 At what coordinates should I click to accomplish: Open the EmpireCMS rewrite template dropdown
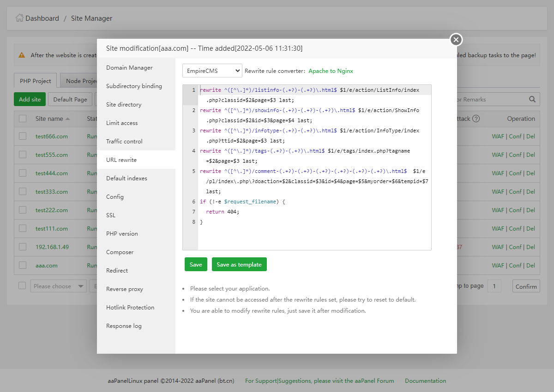[x=212, y=71]
